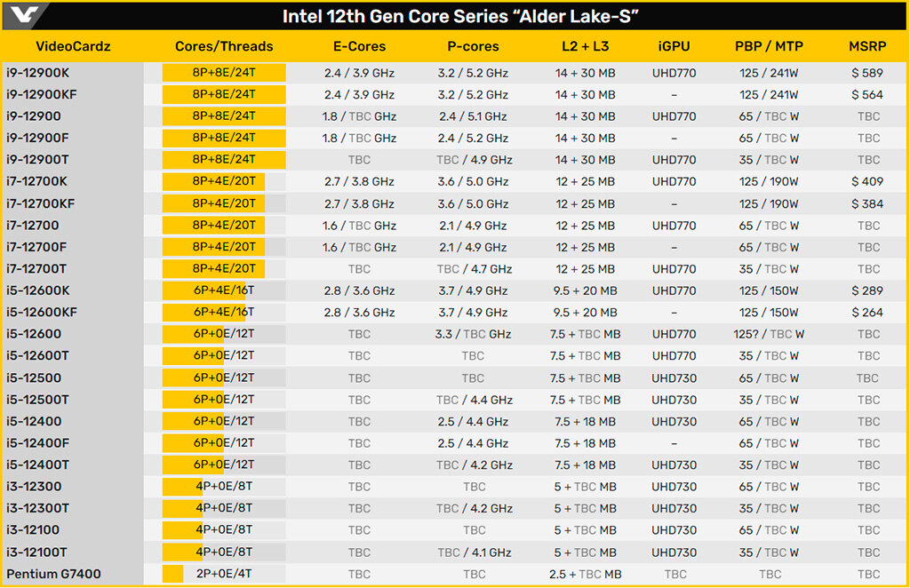
Task: Select the i3-12100 row name
Action: coord(33,530)
